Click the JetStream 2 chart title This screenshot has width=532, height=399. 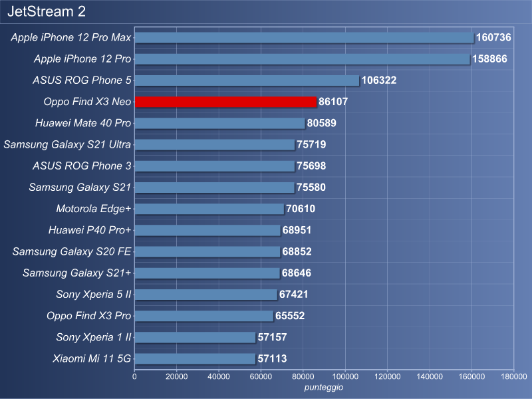coord(47,11)
